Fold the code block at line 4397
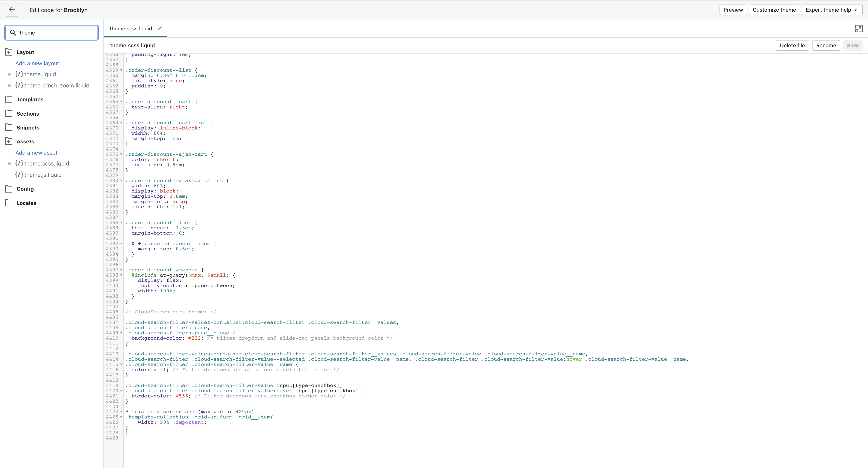The width and height of the screenshot is (868, 468). point(121,270)
